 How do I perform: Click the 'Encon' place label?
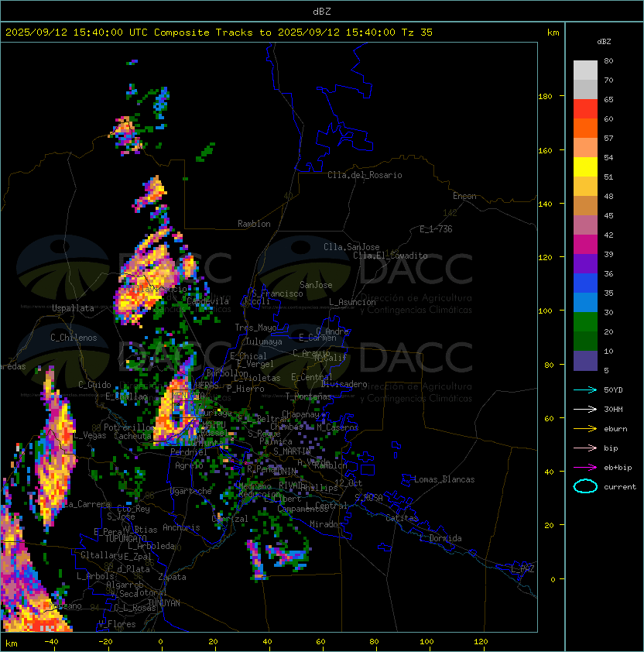464,196
